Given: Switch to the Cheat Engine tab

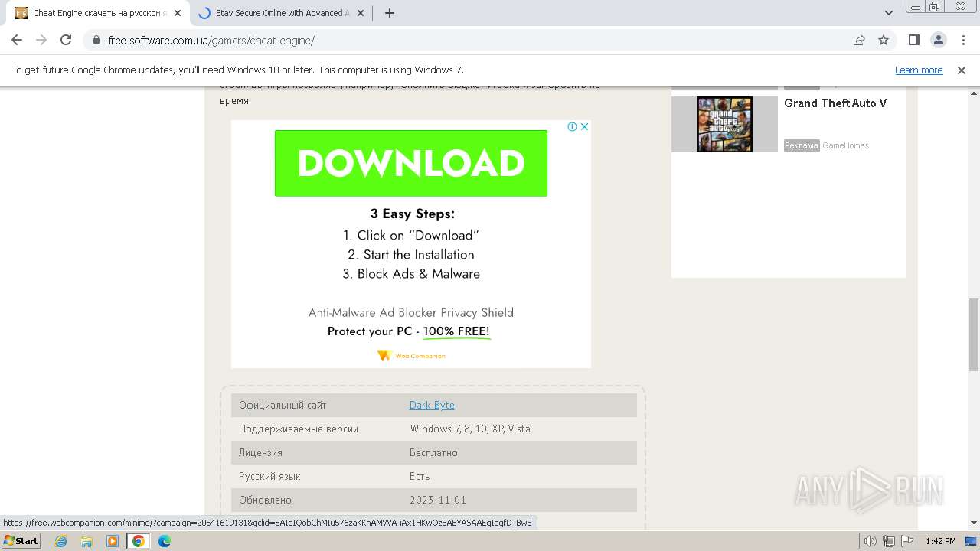Looking at the screenshot, I should 98,13.
